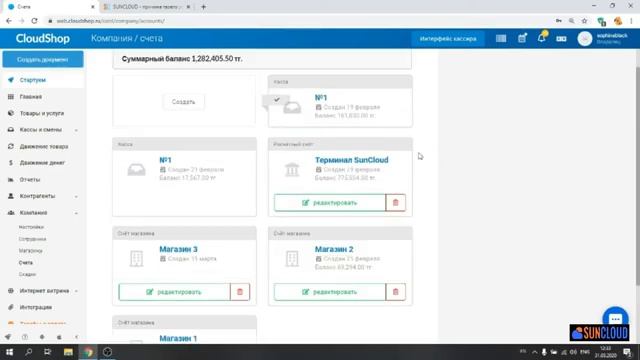This screenshot has height=360, width=640.
Task: Click the page vertical scrollbar
Action: 637,176
